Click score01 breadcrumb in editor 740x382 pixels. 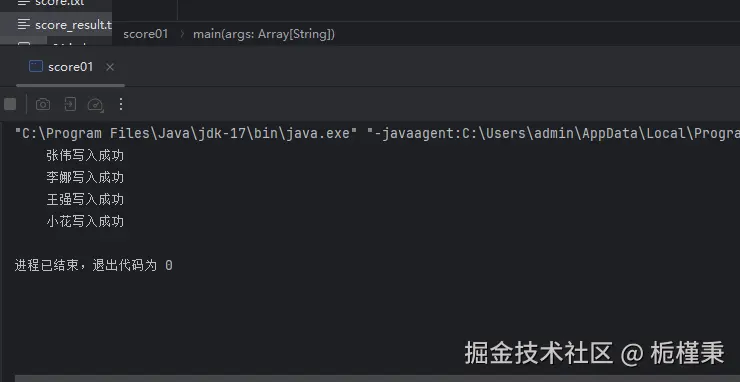coord(145,34)
